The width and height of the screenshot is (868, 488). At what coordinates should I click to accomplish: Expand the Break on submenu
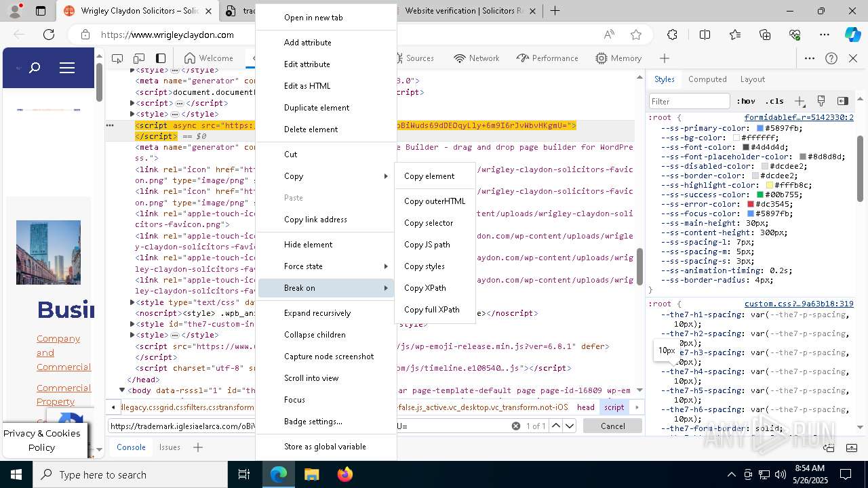(x=325, y=288)
